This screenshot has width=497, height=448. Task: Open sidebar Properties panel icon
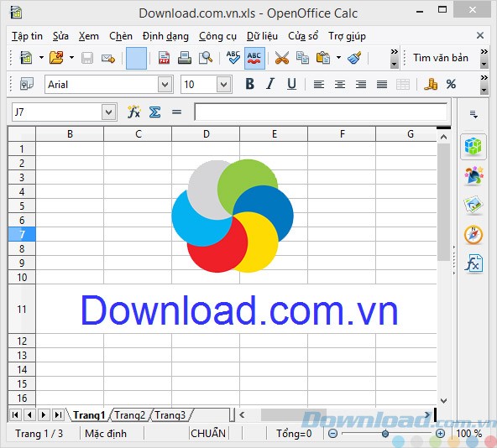473,147
